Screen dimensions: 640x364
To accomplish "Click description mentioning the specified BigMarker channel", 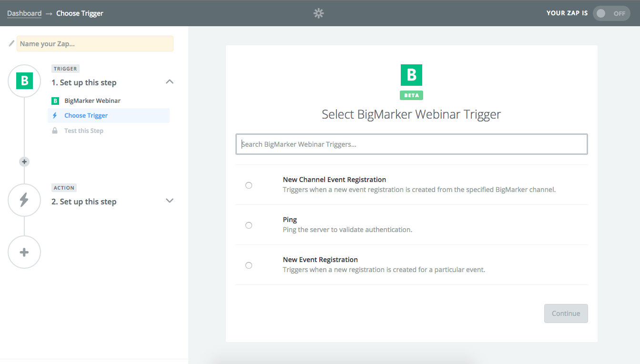I will (x=419, y=190).
